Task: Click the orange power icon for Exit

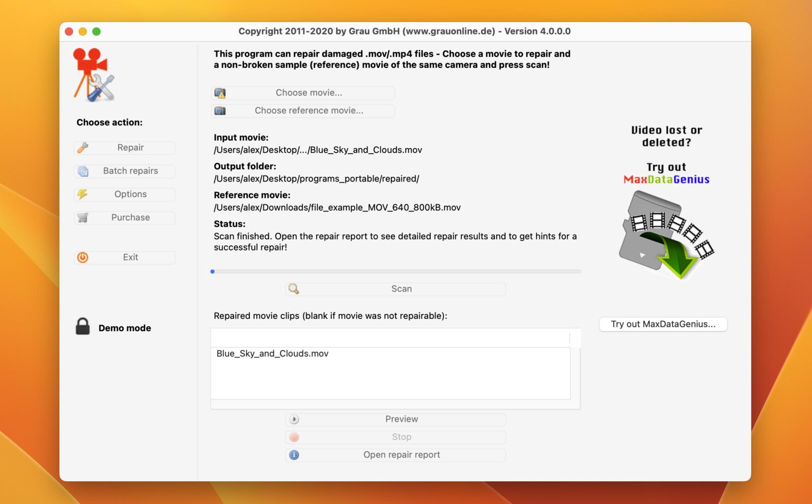Action: pos(83,258)
